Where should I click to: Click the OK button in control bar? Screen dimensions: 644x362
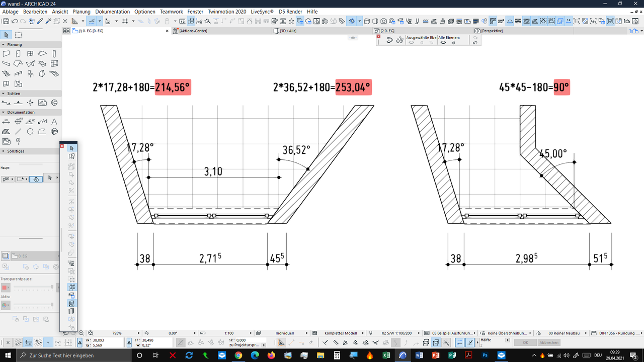[525, 342]
